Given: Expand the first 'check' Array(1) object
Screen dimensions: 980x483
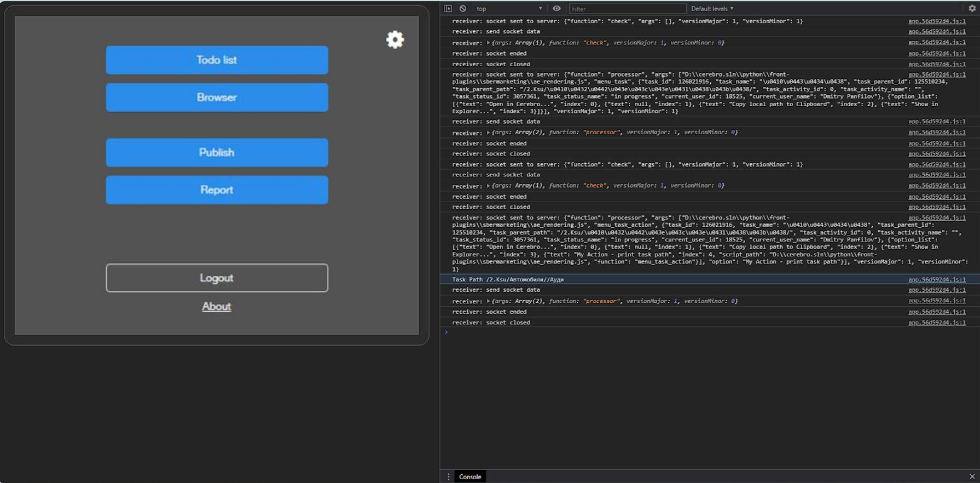Looking at the screenshot, I should point(488,43).
